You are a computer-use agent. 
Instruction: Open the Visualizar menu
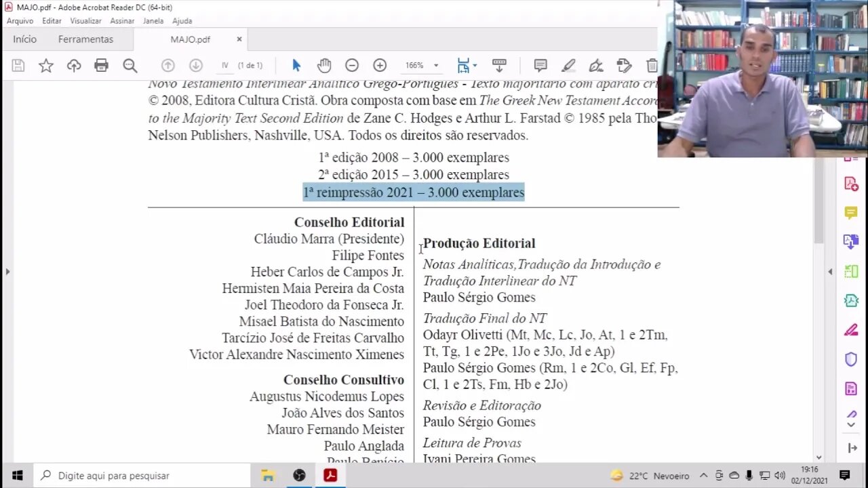85,21
